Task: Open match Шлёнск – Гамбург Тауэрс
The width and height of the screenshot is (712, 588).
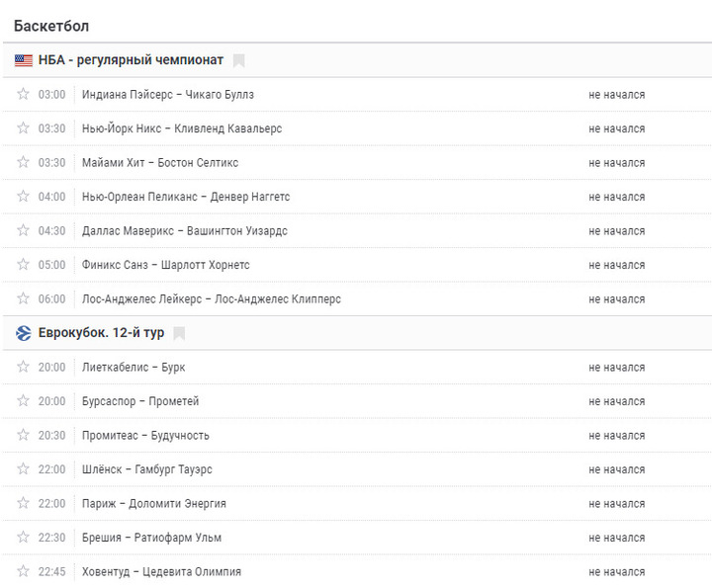Action: tap(146, 469)
